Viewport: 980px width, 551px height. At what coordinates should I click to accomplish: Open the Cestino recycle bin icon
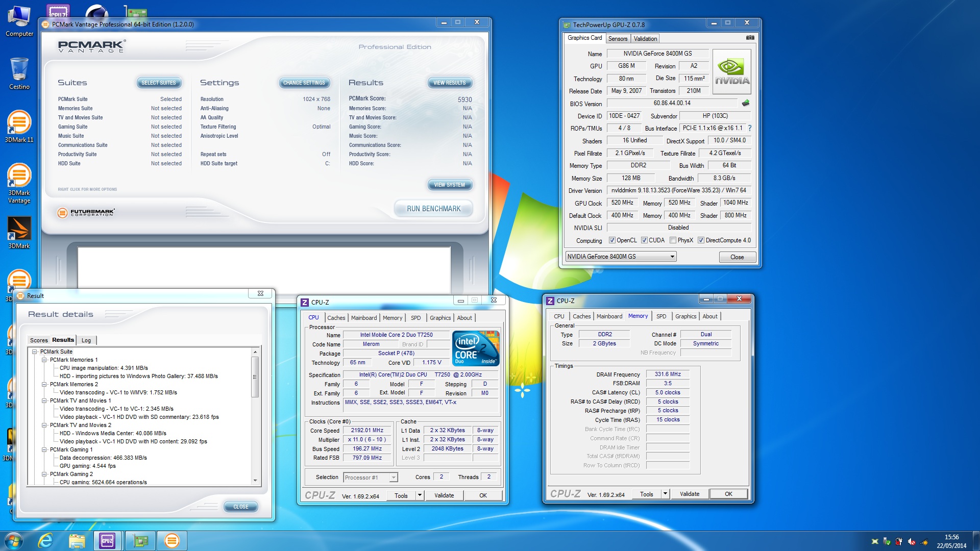(x=19, y=73)
